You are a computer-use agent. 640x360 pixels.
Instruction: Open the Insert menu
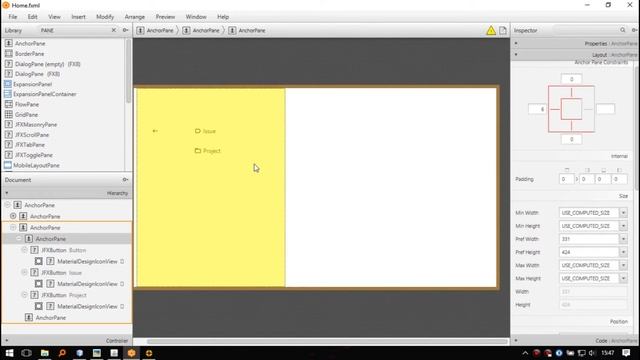(78, 17)
